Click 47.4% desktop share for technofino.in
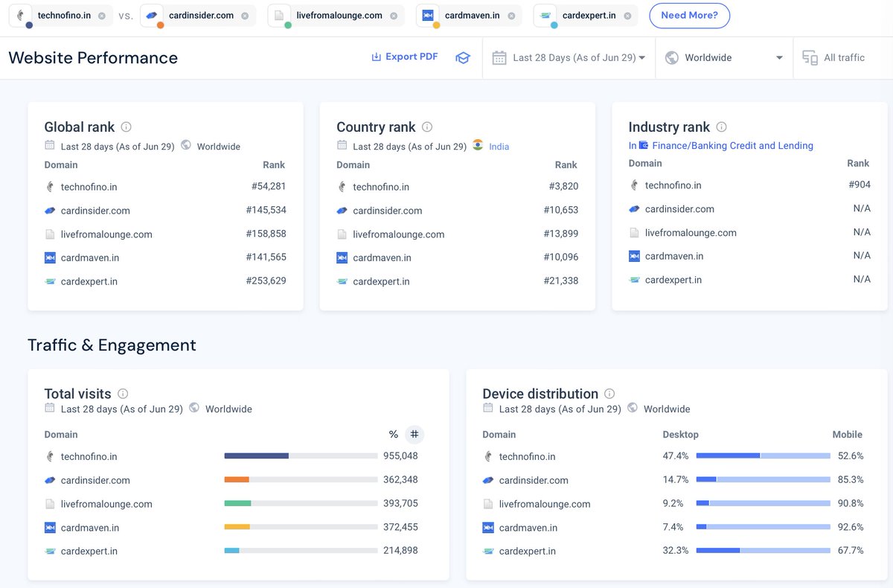Screen dimensions: 893x588 pyautogui.click(x=676, y=456)
